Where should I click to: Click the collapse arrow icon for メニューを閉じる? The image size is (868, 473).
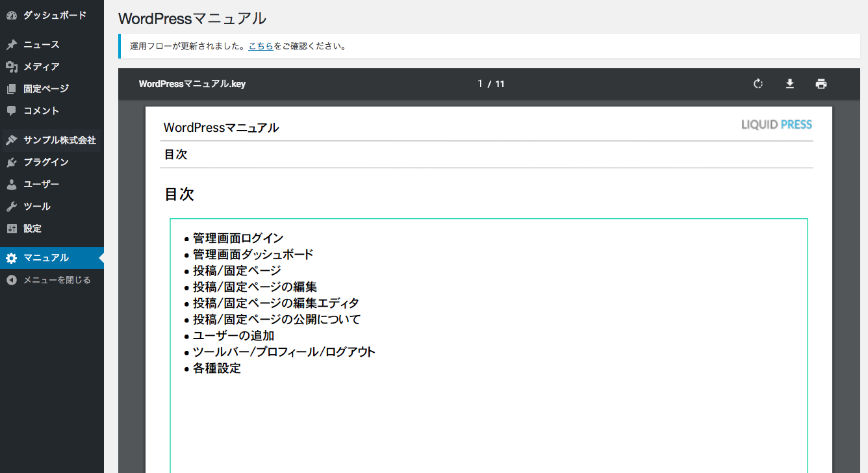point(11,280)
